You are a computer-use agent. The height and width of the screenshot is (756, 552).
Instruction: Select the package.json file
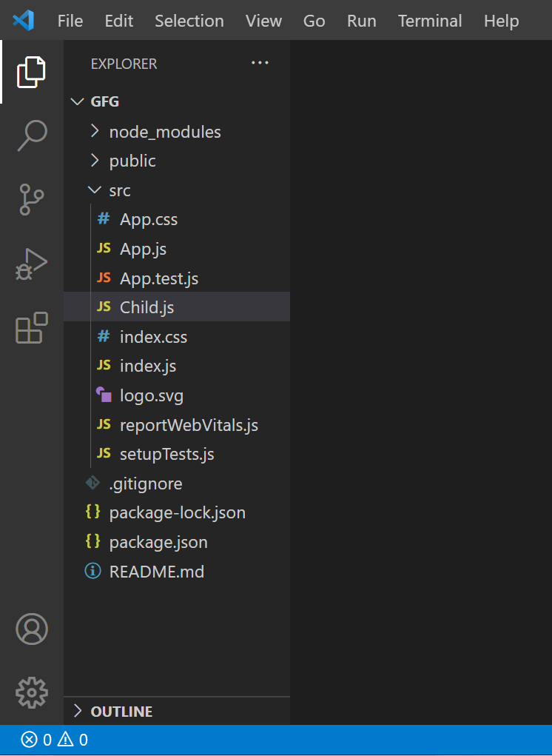point(158,542)
